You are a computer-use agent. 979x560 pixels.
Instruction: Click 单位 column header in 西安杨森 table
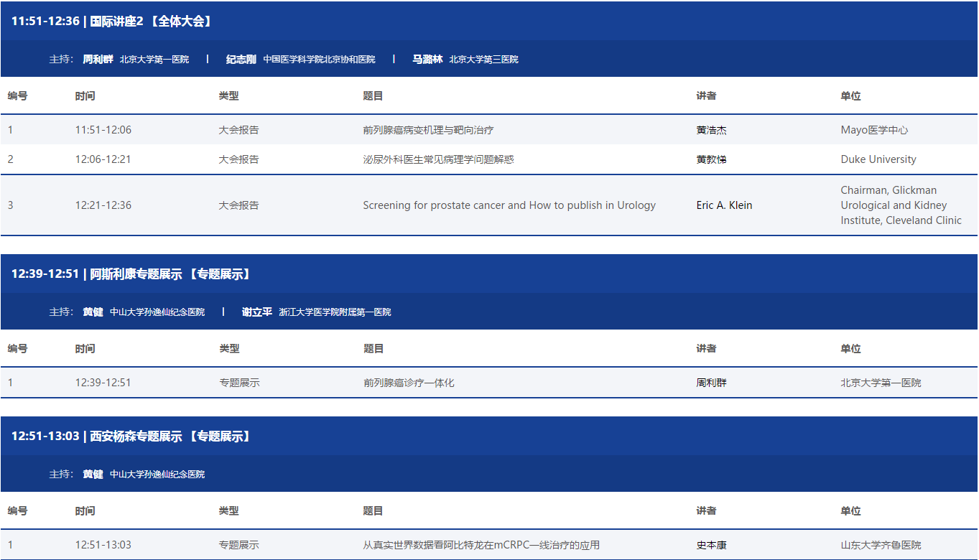click(x=850, y=511)
